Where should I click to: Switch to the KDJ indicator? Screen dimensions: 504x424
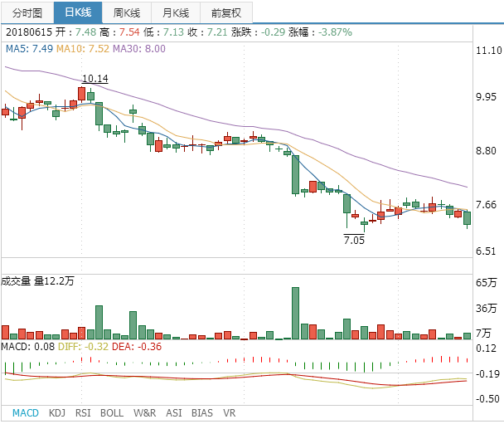tap(57, 412)
